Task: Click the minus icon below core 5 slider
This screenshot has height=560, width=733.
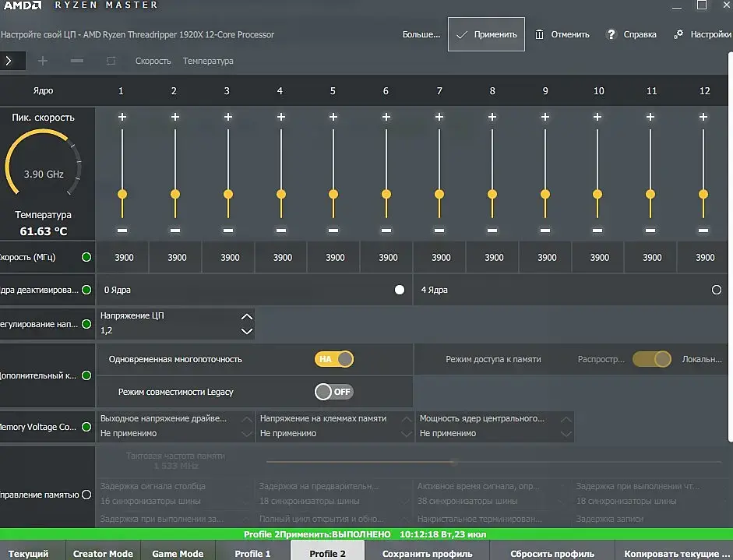Action: (x=333, y=231)
